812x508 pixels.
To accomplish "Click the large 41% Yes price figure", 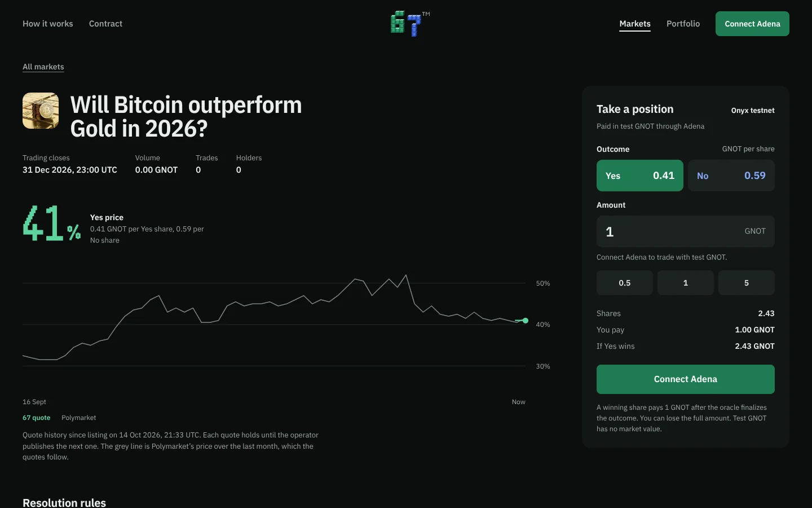I will pyautogui.click(x=51, y=224).
